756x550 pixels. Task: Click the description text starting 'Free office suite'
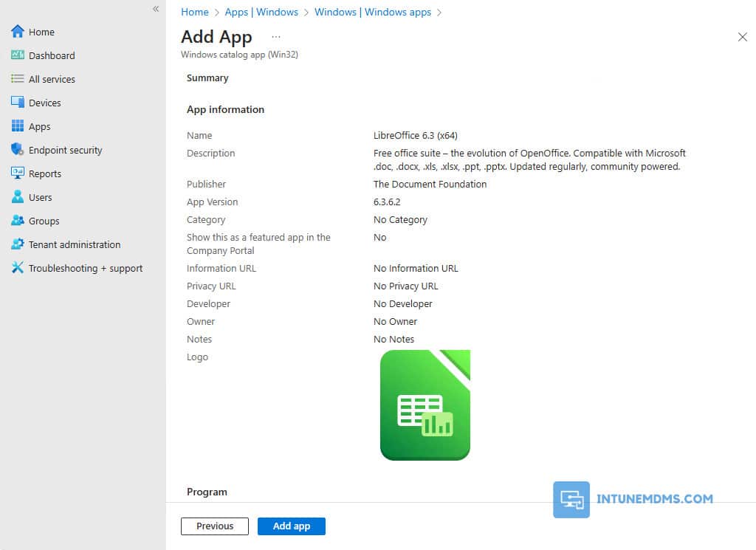(529, 160)
